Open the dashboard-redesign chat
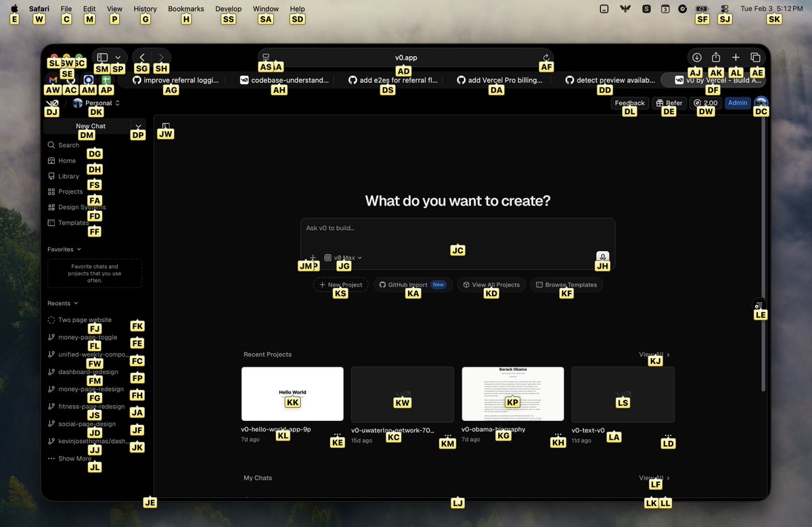The image size is (812, 527). (x=87, y=371)
